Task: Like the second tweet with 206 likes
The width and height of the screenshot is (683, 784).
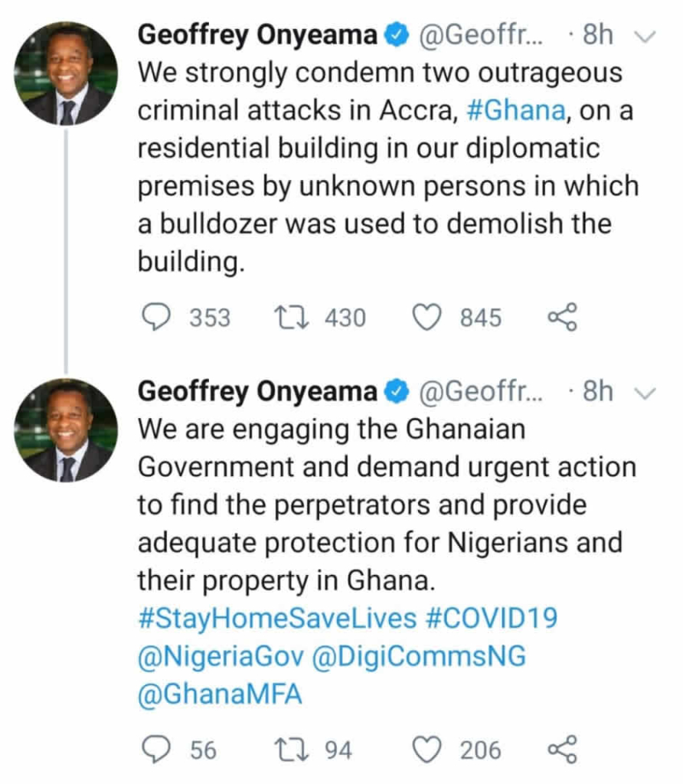Action: [x=426, y=750]
